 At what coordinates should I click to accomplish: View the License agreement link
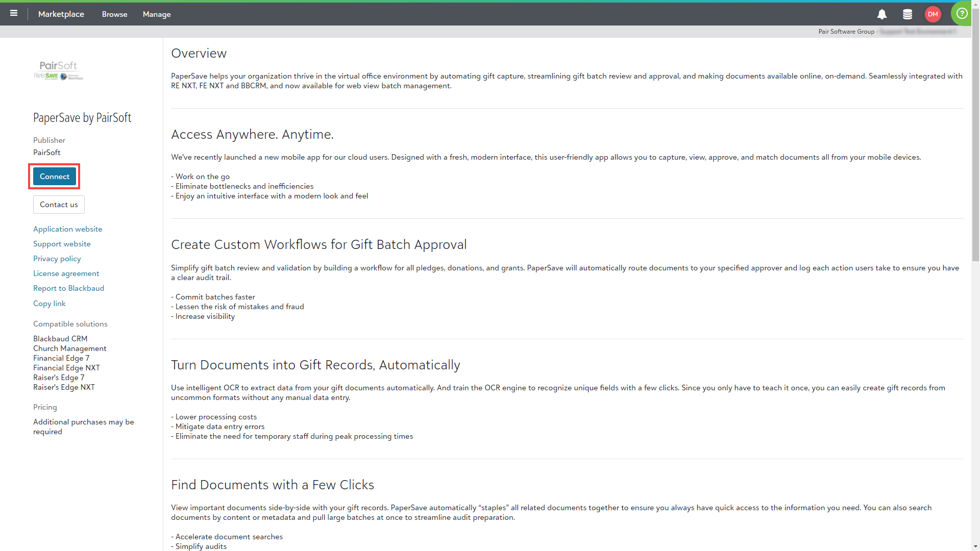(66, 273)
